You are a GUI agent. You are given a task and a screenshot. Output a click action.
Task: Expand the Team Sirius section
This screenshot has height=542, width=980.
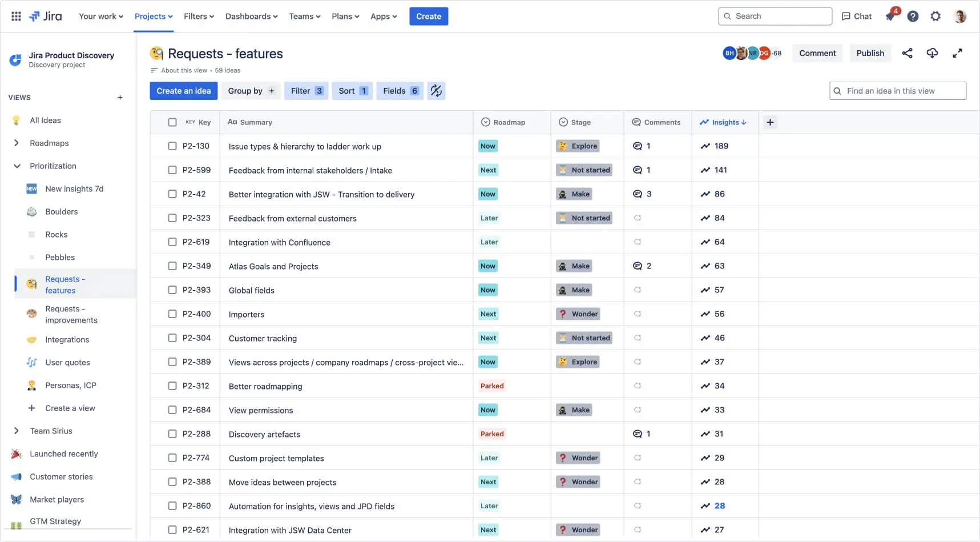pos(17,431)
